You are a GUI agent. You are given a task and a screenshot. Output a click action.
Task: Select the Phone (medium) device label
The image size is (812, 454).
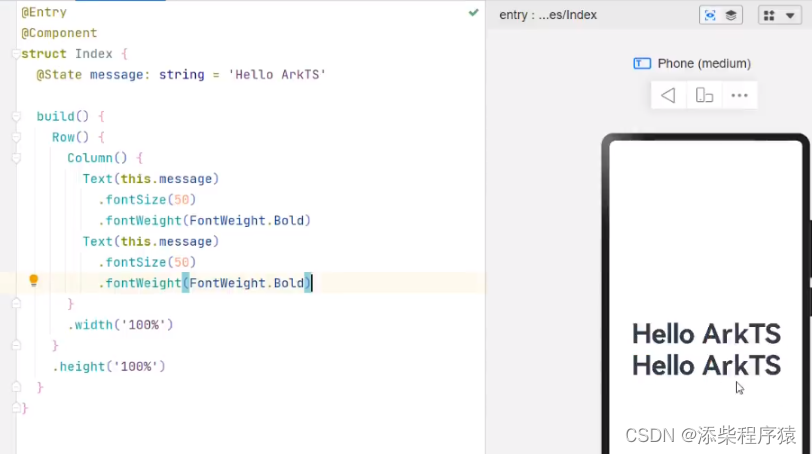(x=704, y=64)
